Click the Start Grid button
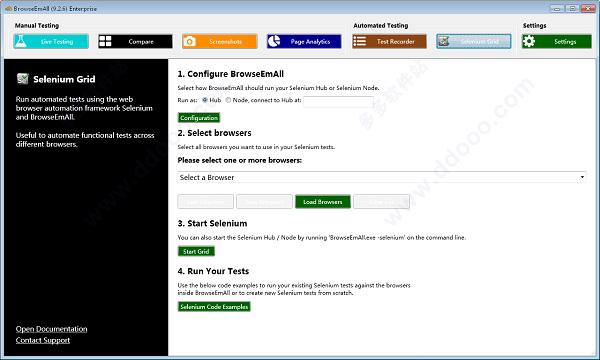The image size is (600, 360). click(196, 251)
